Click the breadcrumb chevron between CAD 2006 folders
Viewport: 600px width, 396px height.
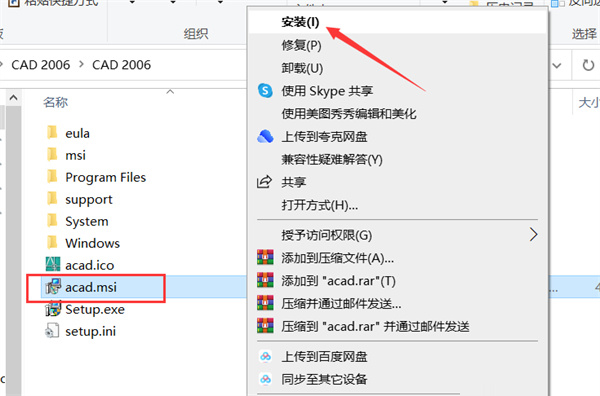81,65
